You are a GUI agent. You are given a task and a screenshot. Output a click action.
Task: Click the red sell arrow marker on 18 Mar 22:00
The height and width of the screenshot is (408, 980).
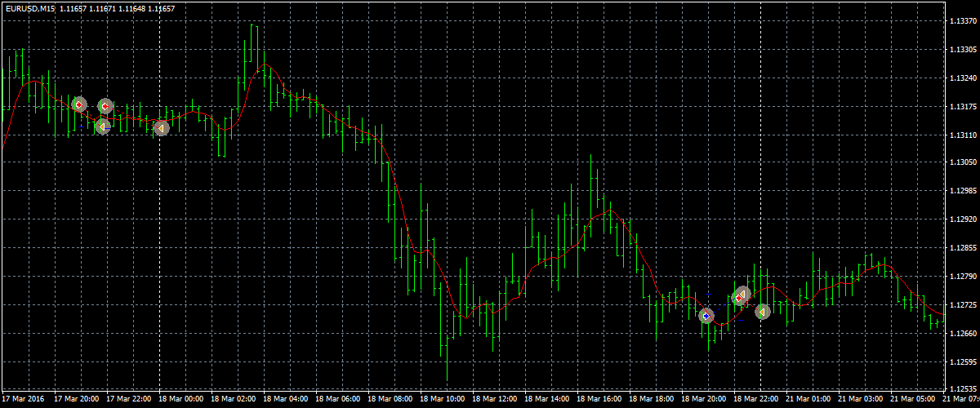click(738, 299)
